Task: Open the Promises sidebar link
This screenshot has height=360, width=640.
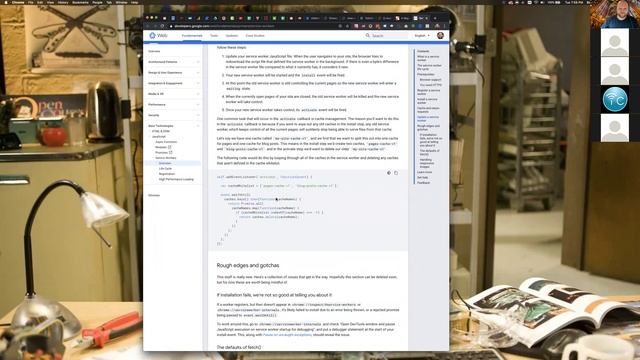Action: tap(162, 152)
